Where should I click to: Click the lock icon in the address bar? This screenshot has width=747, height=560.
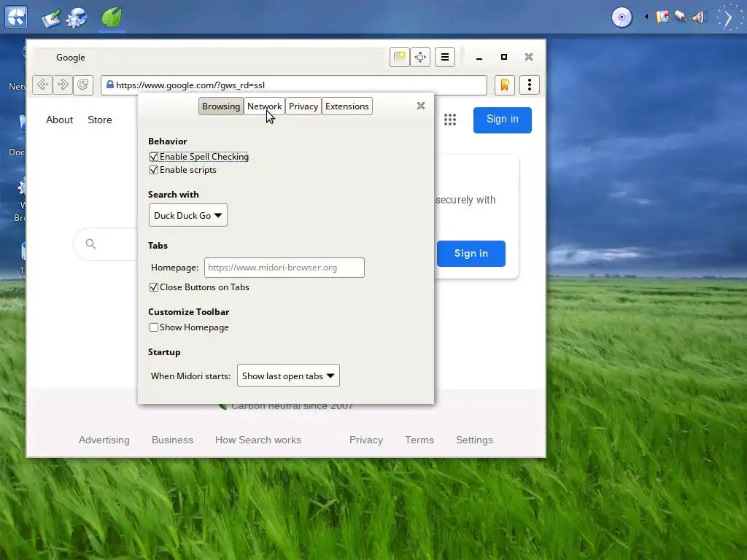point(109,85)
